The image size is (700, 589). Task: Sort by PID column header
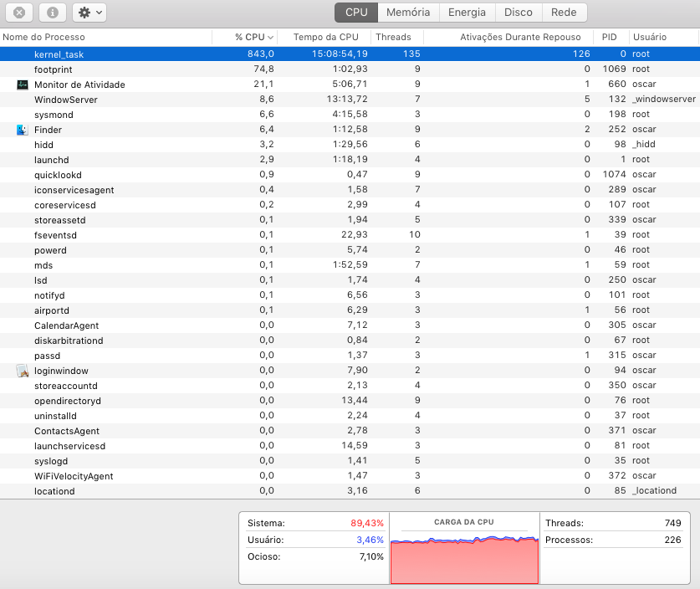click(x=611, y=37)
